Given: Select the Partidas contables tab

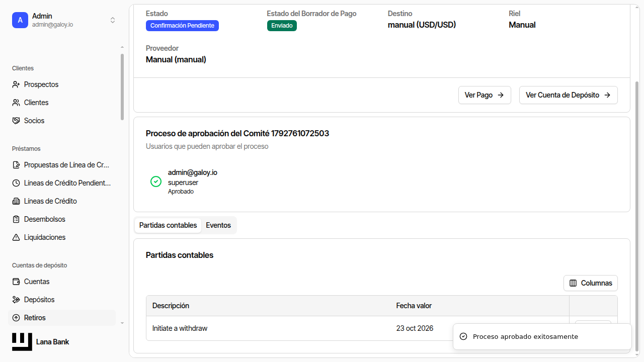Looking at the screenshot, I should 168,225.
